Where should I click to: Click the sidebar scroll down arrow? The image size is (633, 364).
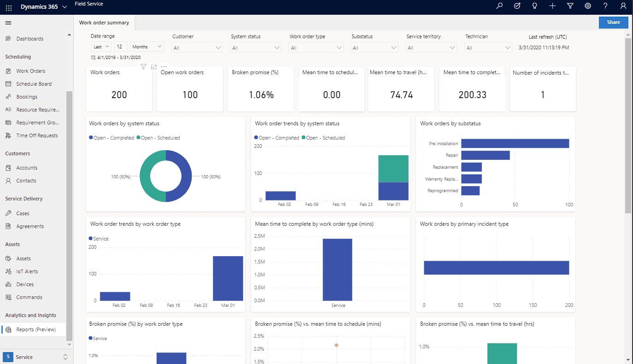70,345
